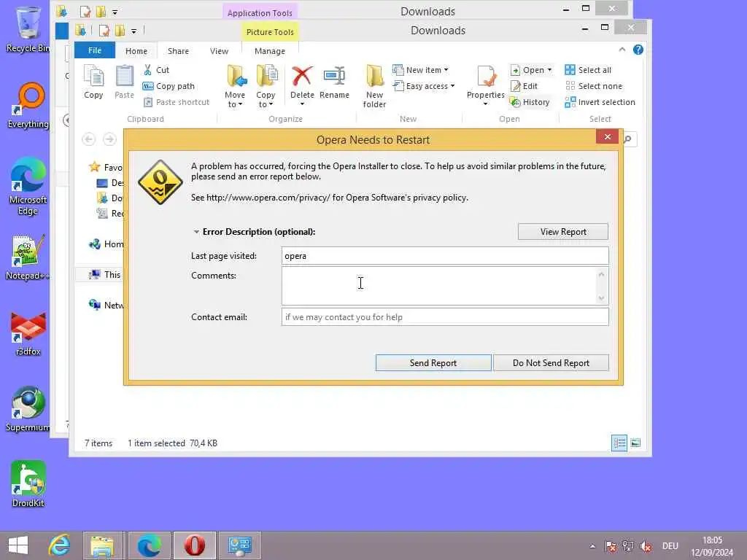Open the Notepad++ desktop shortcut

[27, 257]
